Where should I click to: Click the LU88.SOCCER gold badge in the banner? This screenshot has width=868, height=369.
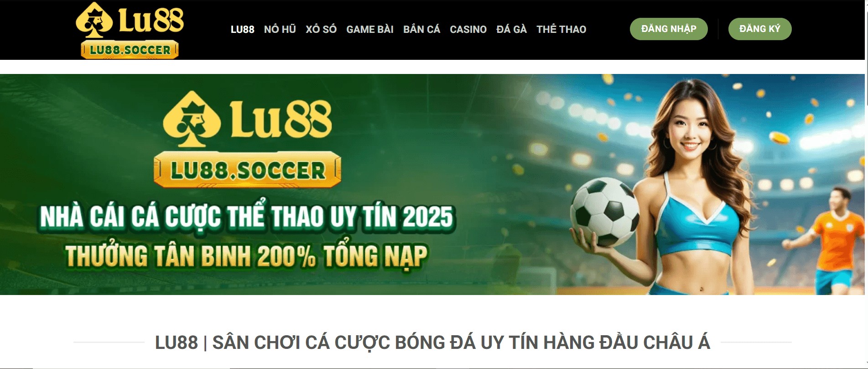click(247, 170)
